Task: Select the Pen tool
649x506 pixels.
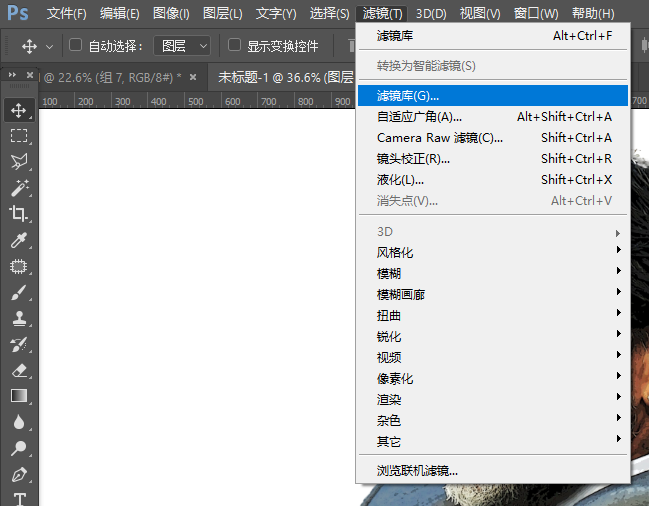Action: [x=19, y=475]
